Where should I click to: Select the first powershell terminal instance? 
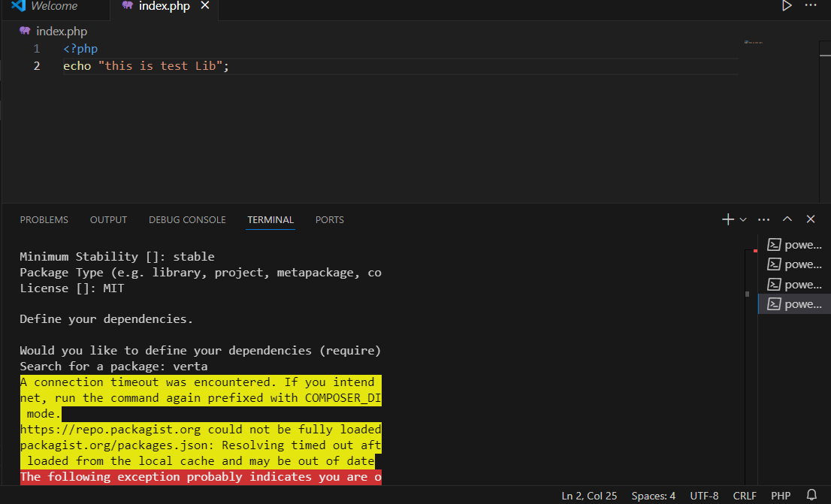794,245
